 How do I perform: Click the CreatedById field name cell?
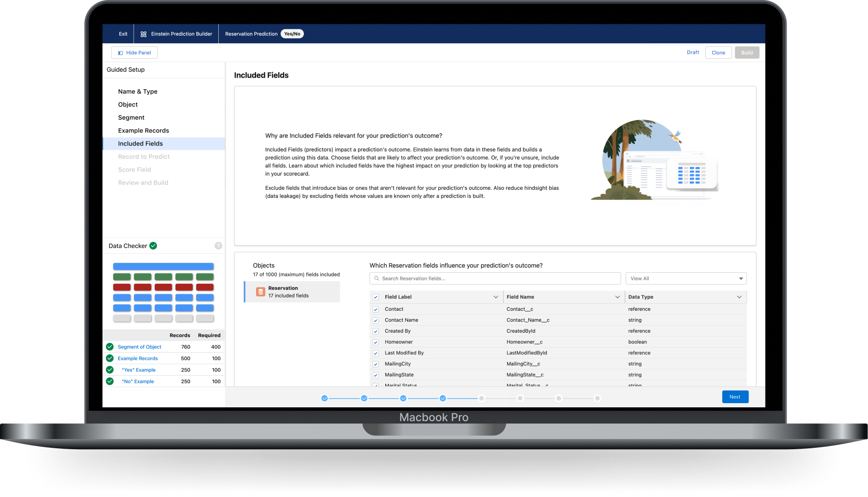(521, 331)
